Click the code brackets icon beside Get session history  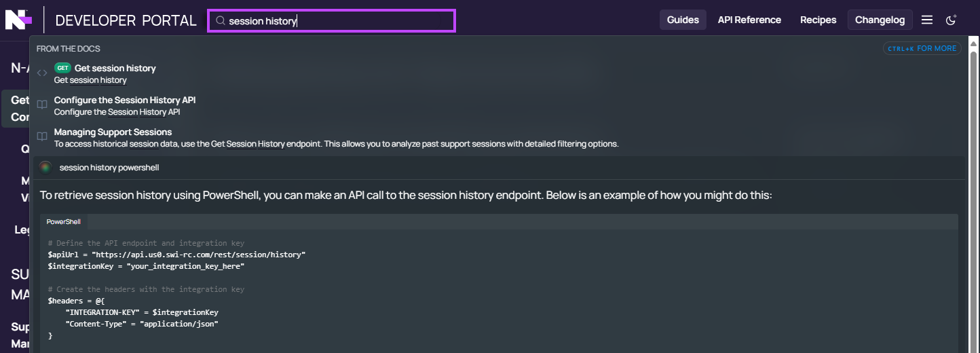[42, 73]
